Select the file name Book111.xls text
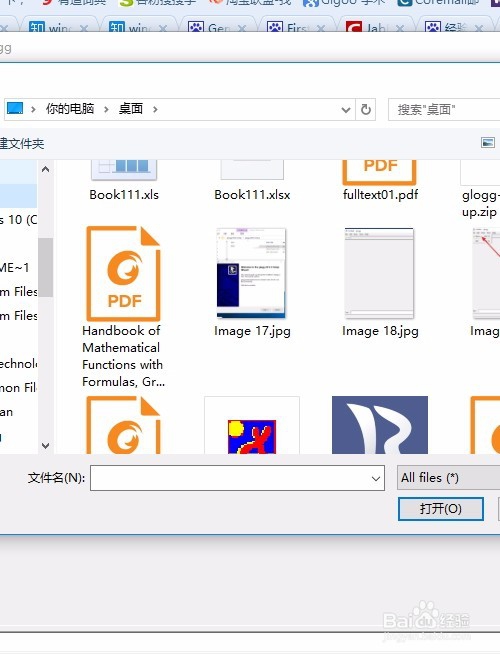This screenshot has height=654, width=500. tap(124, 195)
